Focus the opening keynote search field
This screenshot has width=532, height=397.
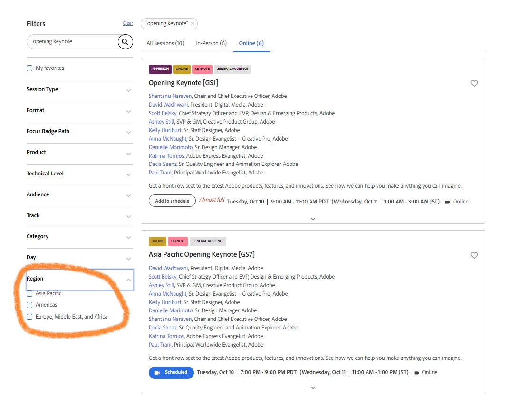click(x=73, y=42)
